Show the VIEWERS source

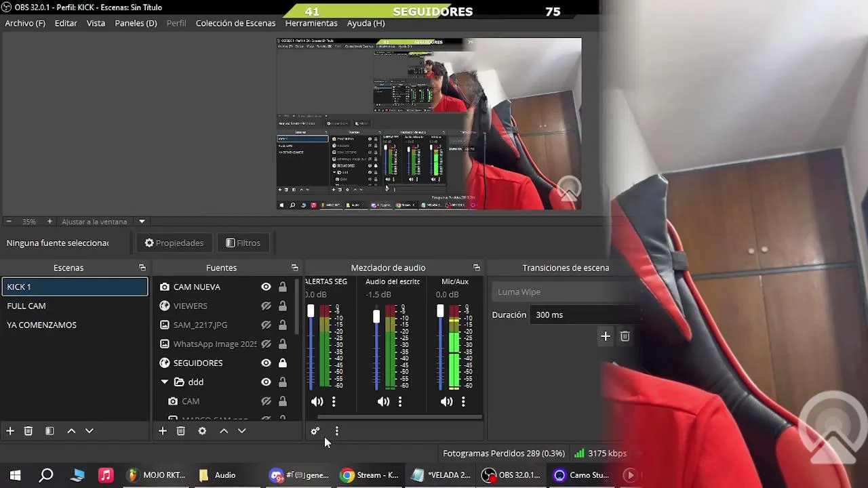click(x=266, y=306)
